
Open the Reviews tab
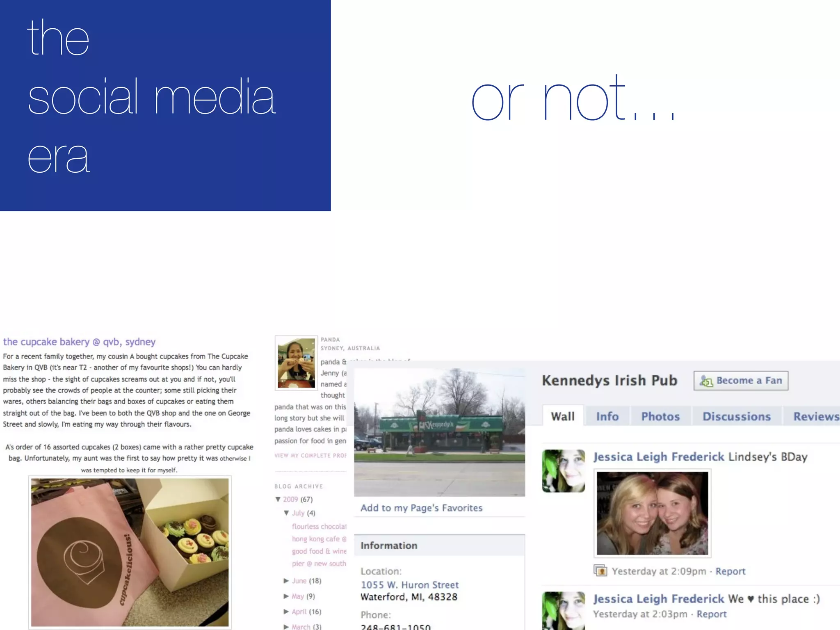point(812,416)
